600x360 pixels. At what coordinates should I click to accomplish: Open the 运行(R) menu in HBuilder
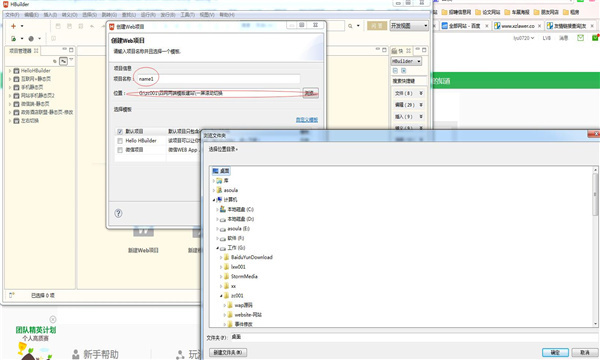(x=148, y=15)
